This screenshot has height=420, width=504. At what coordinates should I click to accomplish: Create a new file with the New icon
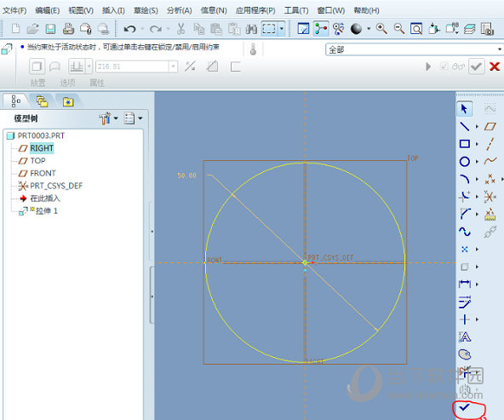pyautogui.click(x=15, y=29)
